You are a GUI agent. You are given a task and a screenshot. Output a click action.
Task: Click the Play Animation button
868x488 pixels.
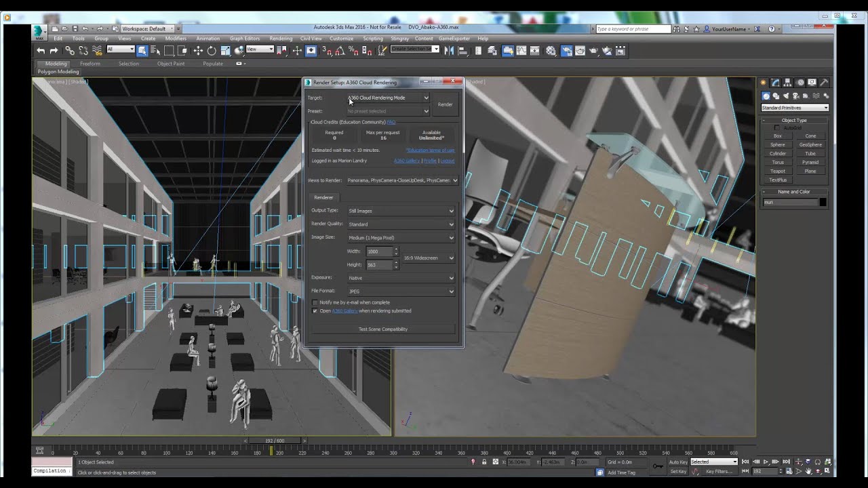click(766, 462)
